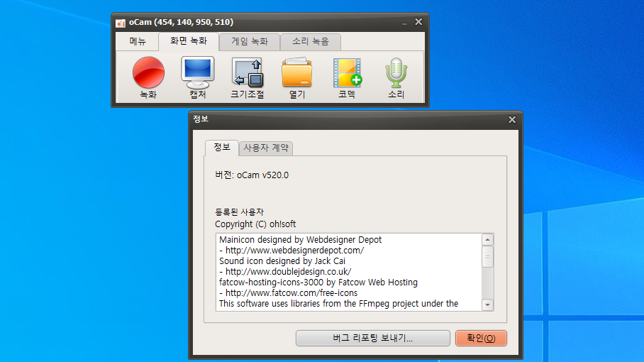The width and height of the screenshot is (644, 362).
Task: Confirm the dialog with 확인(O)
Action: pyautogui.click(x=481, y=338)
